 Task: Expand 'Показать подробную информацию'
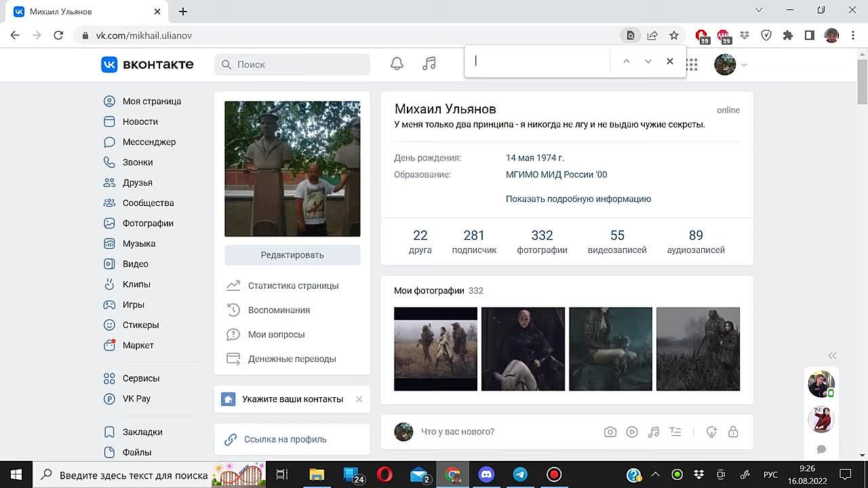click(578, 199)
